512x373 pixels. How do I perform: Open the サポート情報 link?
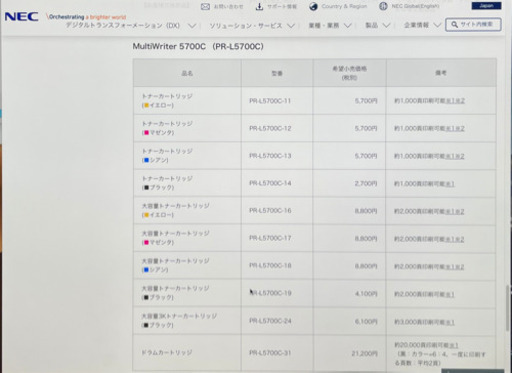282,6
